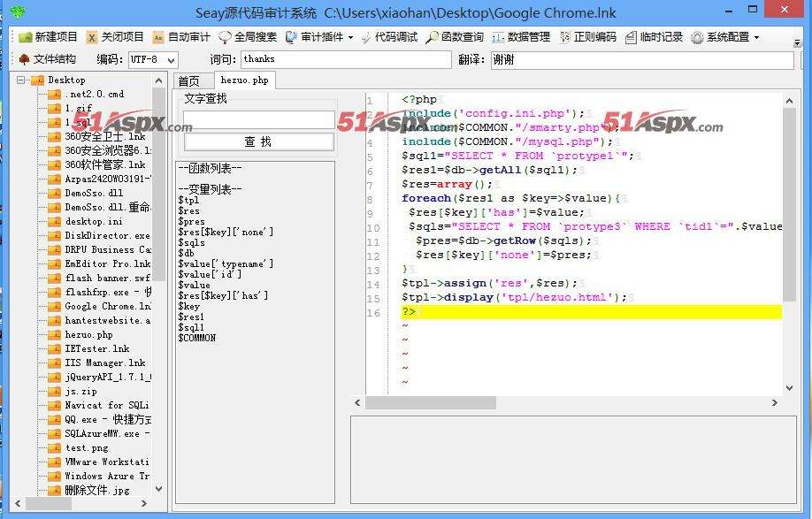Click $key in the variable list

[188, 306]
